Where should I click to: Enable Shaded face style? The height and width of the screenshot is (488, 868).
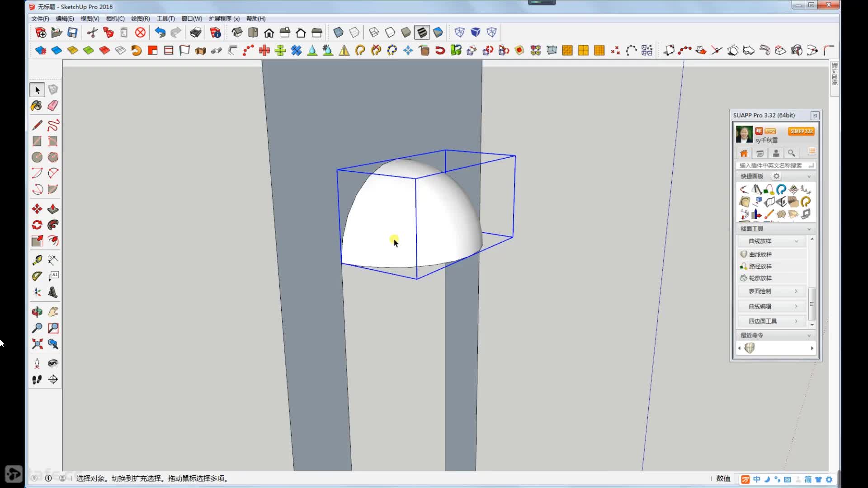(406, 32)
